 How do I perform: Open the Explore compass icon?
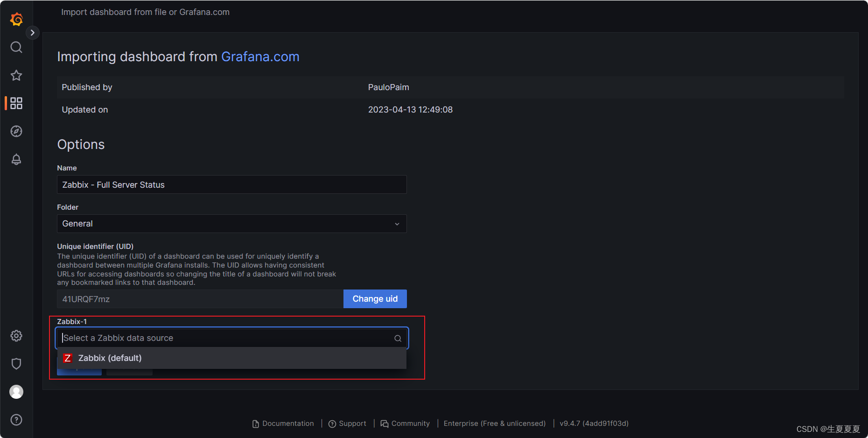tap(16, 131)
